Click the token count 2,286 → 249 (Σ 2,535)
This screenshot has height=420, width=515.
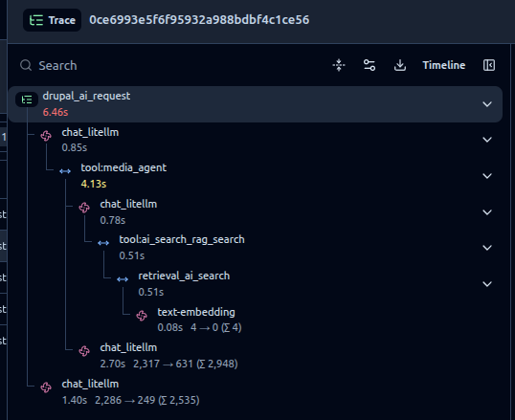(x=147, y=400)
